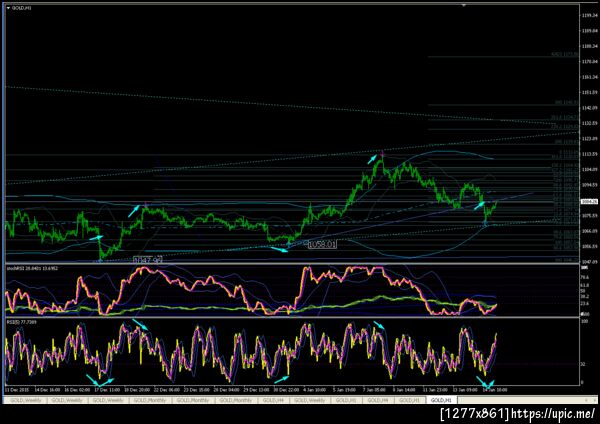Click the 14 Jan 18:00 time axis label
The height and width of the screenshot is (424, 600).
[495, 390]
